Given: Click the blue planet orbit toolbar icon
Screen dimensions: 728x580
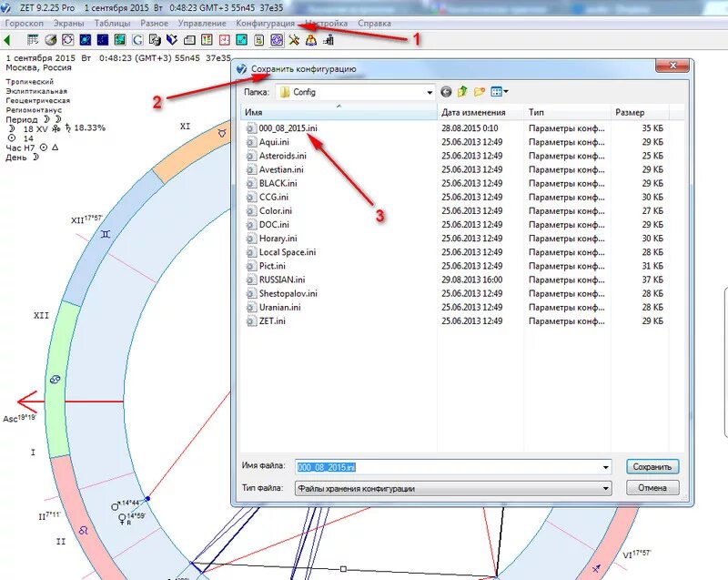Looking at the screenshot, I should (86, 40).
